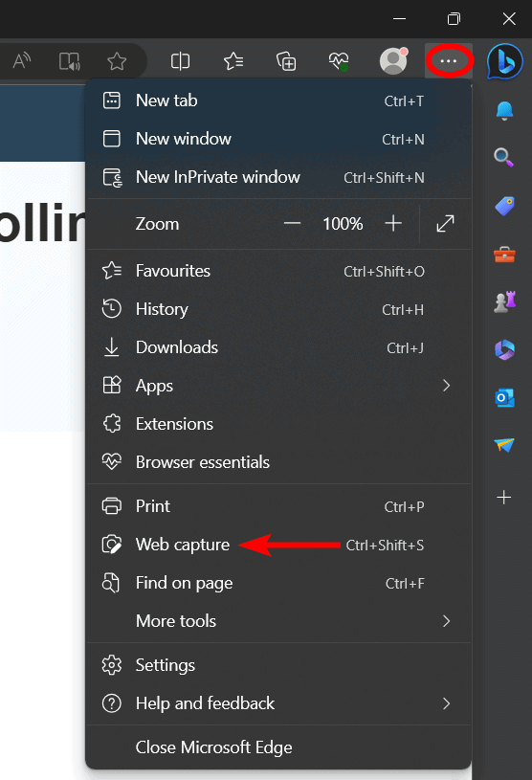Select Web capture from the menu
This screenshot has width=532, height=780.
point(278,545)
